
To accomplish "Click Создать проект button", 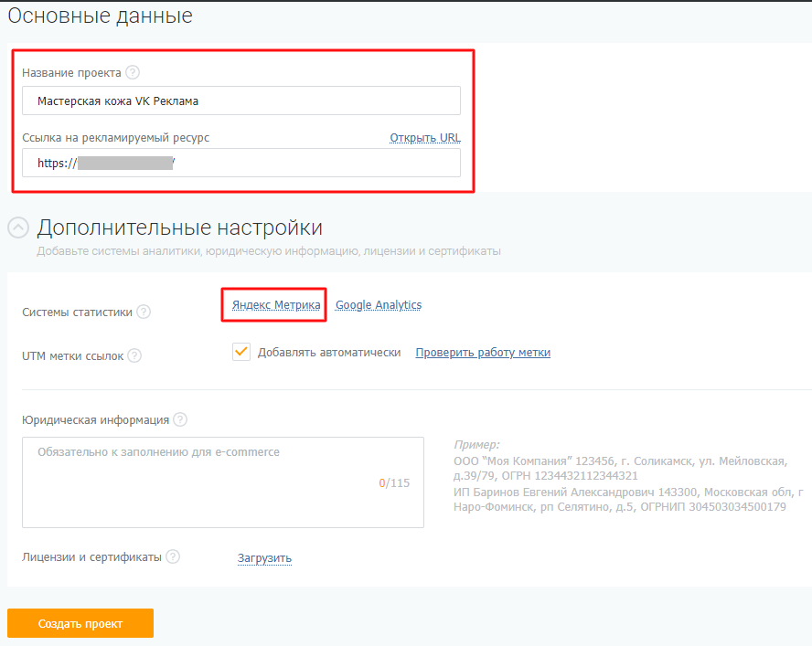I will 80,623.
